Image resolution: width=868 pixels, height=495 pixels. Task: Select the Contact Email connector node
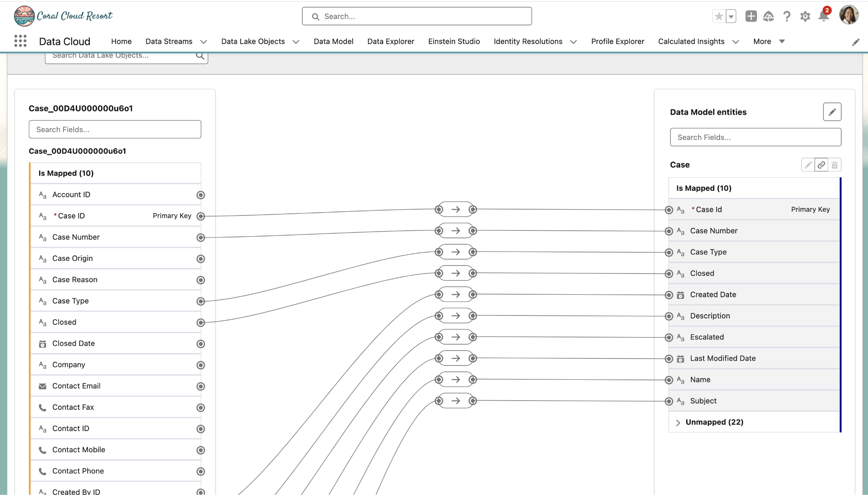coord(201,387)
